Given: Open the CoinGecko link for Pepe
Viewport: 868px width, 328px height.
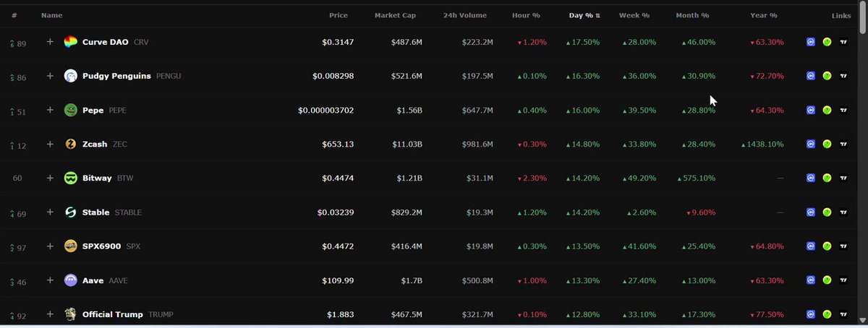Looking at the screenshot, I should coord(827,111).
